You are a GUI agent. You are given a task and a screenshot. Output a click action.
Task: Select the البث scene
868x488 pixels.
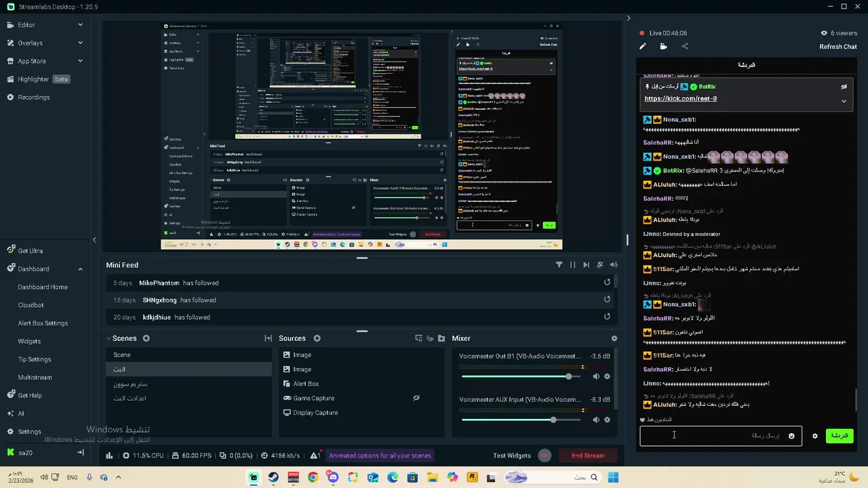[189, 369]
